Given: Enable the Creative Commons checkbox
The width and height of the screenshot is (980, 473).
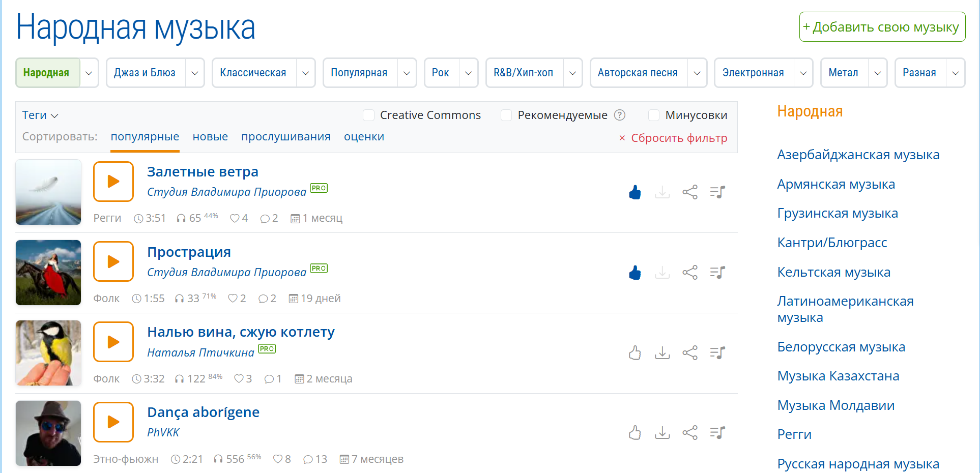Looking at the screenshot, I should [x=369, y=115].
